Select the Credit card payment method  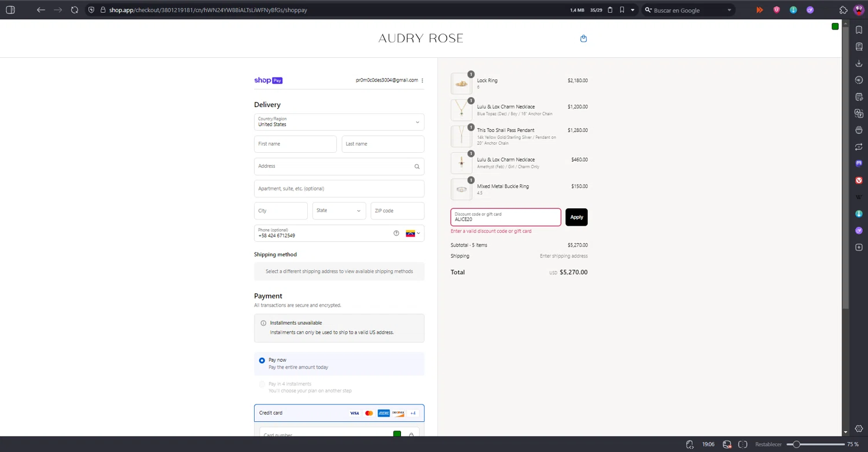coord(339,413)
